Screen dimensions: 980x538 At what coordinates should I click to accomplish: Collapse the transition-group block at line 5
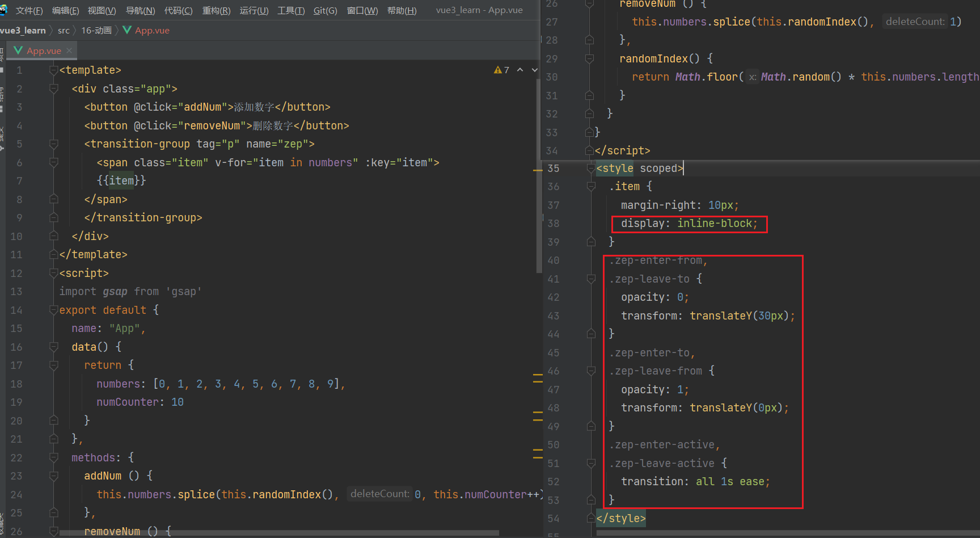tap(53, 144)
